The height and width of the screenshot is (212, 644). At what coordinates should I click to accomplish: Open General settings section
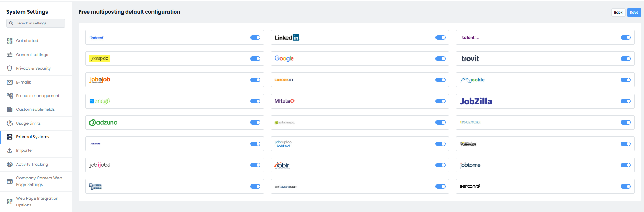(36, 55)
